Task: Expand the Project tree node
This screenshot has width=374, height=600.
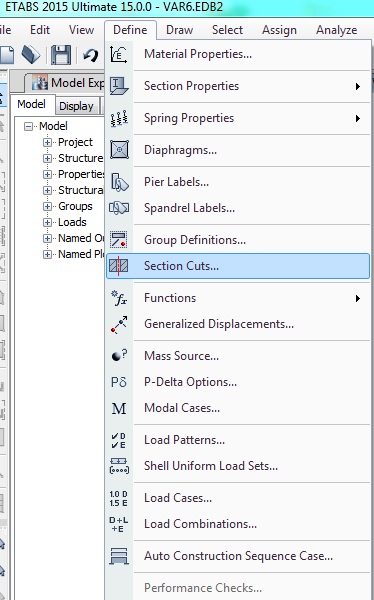Action: [x=47, y=142]
